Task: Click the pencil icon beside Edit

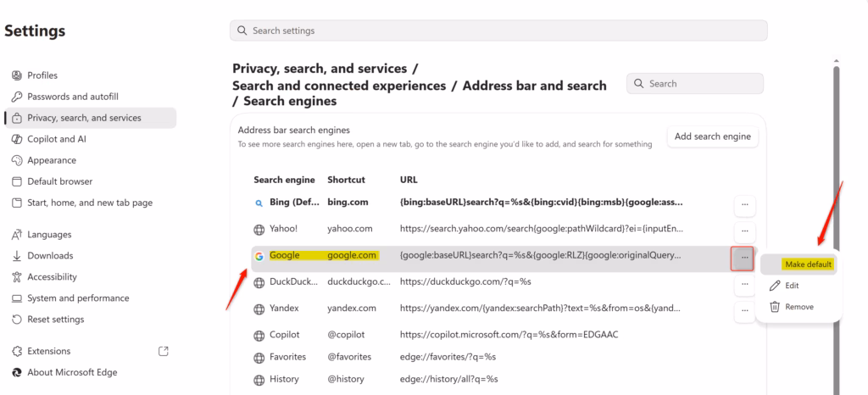Action: pos(775,286)
